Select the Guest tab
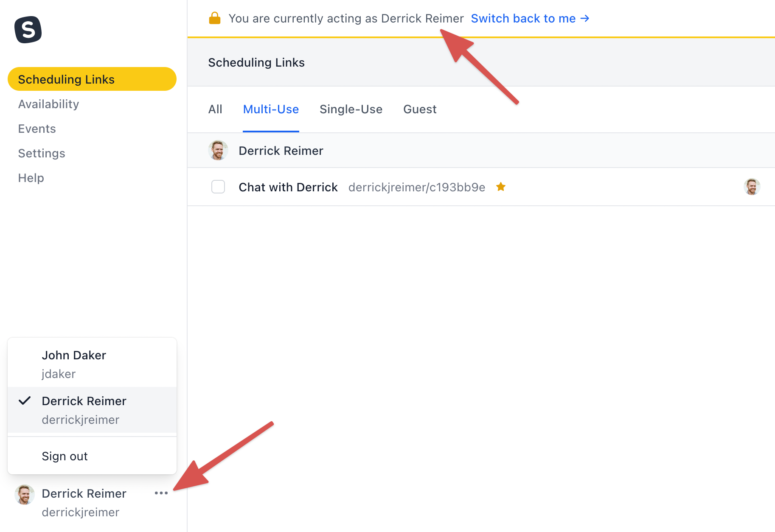The image size is (775, 532). pos(420,109)
